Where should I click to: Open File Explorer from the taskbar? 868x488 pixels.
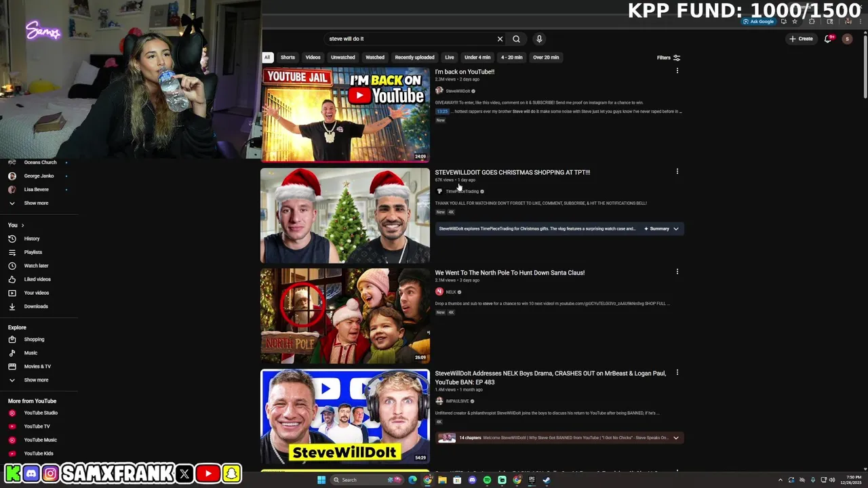442,480
